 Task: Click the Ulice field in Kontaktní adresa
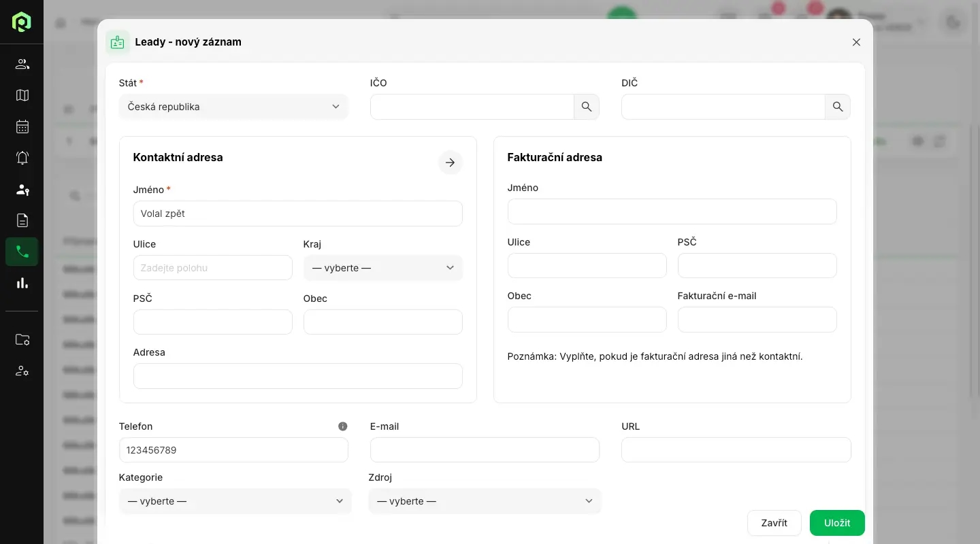[x=212, y=268]
